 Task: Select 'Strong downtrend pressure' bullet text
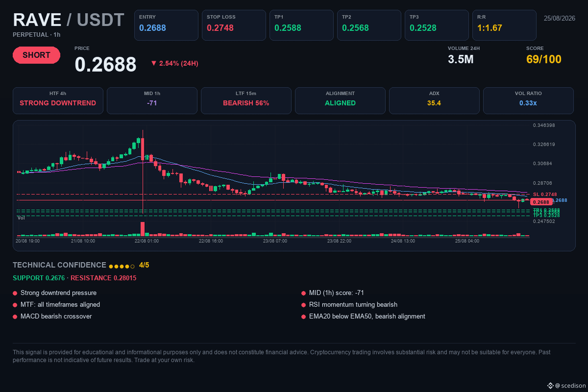(x=59, y=293)
